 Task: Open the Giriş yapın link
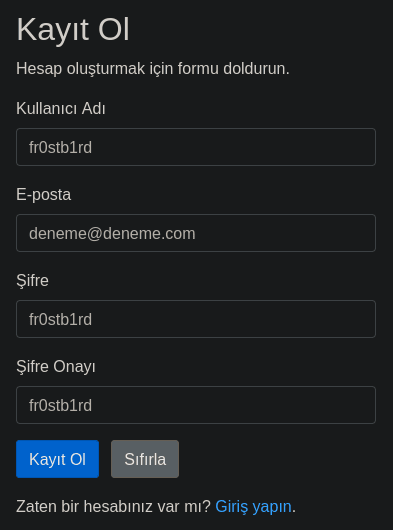click(253, 507)
